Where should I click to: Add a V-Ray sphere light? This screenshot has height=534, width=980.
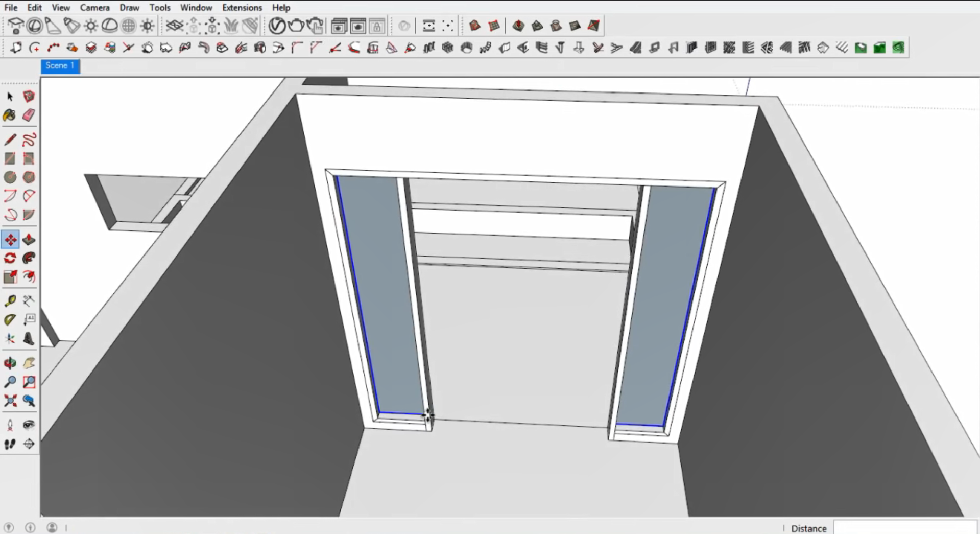34,26
